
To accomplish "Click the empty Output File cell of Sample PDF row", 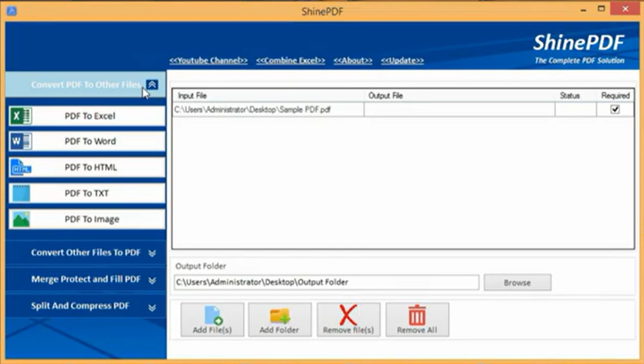I will tap(459, 110).
